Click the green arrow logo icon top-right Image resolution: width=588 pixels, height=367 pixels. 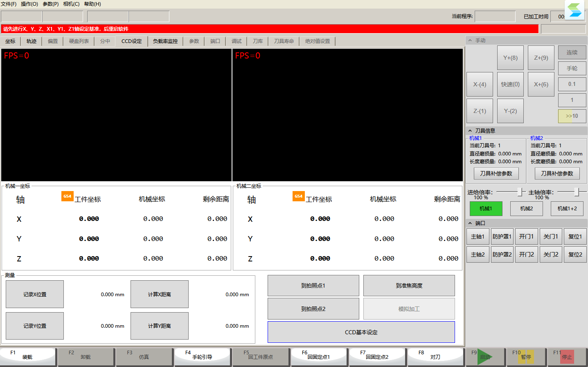click(x=574, y=10)
